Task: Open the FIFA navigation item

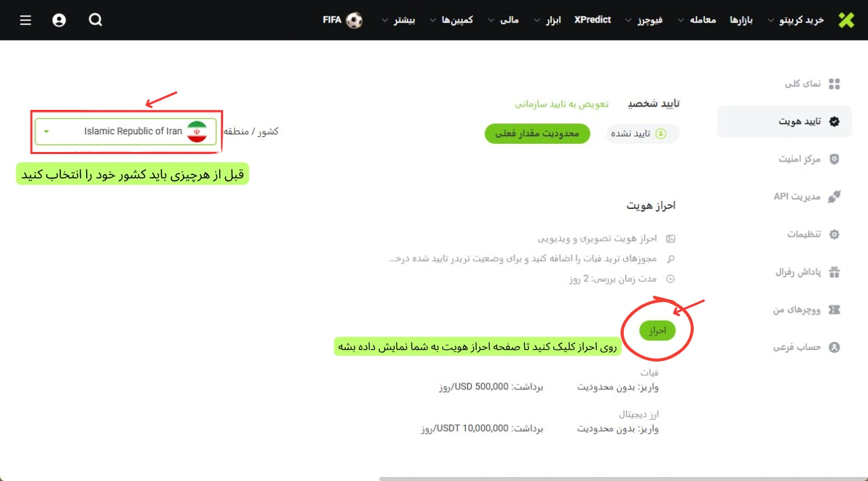Action: [342, 20]
